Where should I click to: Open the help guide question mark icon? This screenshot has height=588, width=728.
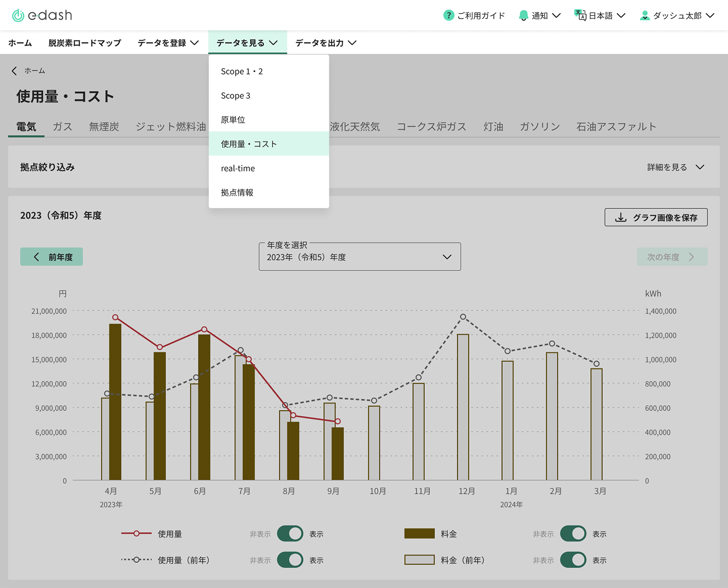click(448, 15)
